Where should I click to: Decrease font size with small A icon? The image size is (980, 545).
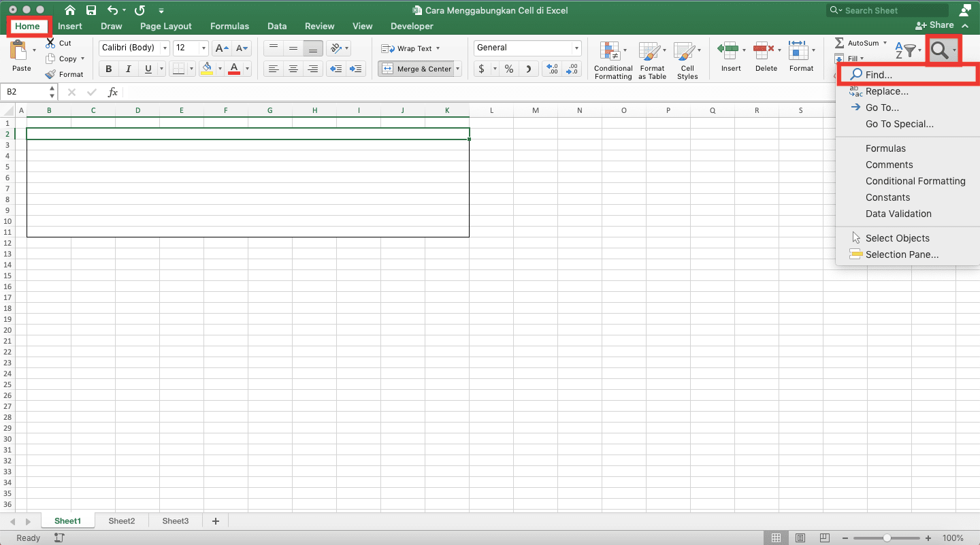click(x=242, y=48)
